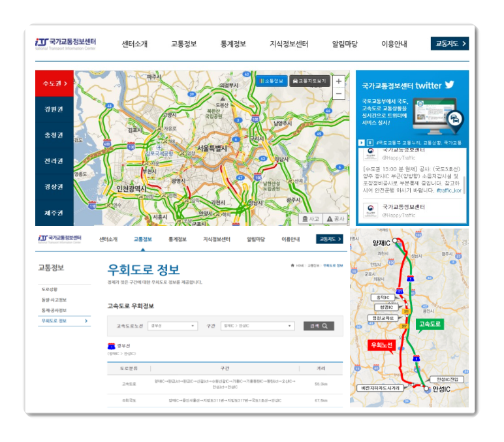Image resolution: width=504 pixels, height=442 pixels.
Task: Click the 경부선 highway shield icon
Action: click(111, 346)
